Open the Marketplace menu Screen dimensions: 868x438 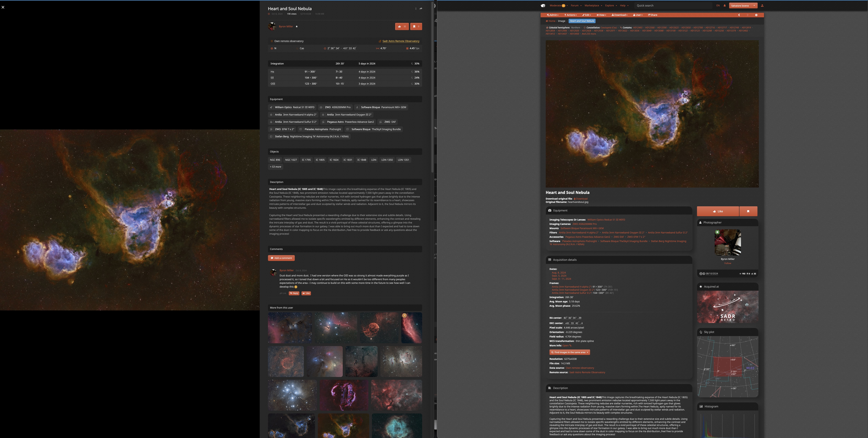pyautogui.click(x=593, y=5)
